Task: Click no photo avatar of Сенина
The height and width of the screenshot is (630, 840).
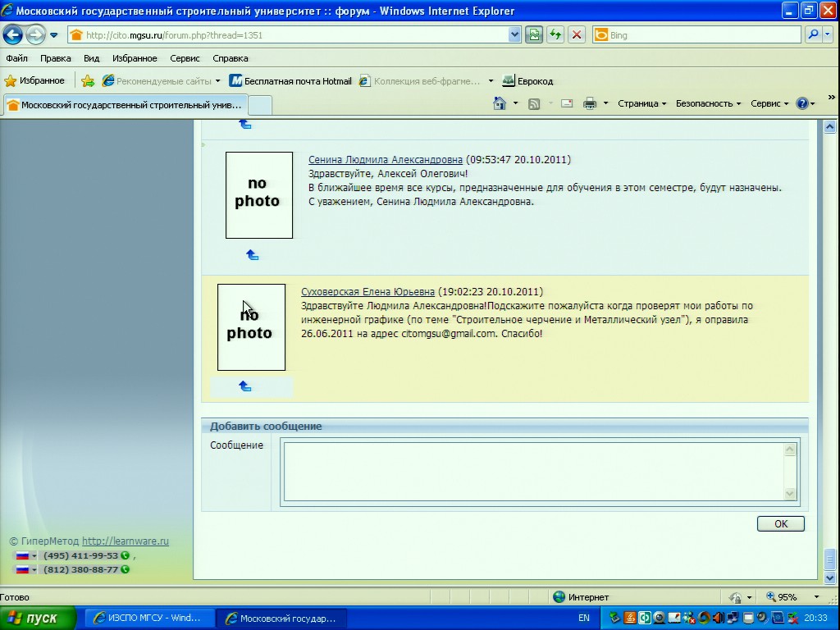Action: point(259,195)
